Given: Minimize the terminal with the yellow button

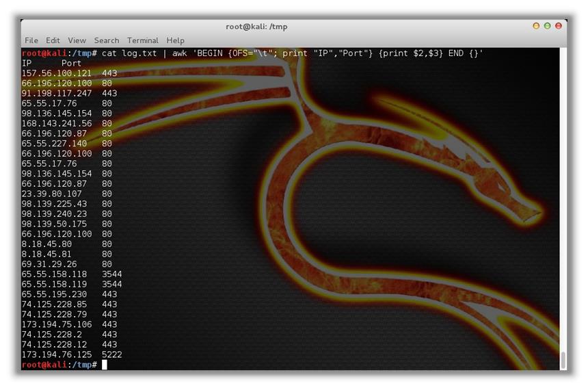Looking at the screenshot, I should coord(536,26).
